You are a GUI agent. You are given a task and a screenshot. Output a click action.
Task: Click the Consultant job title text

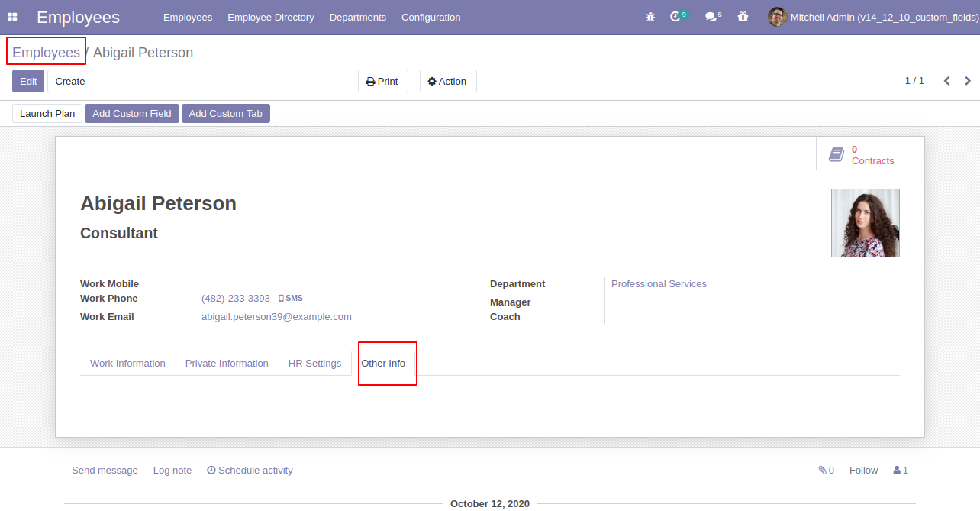coord(119,234)
